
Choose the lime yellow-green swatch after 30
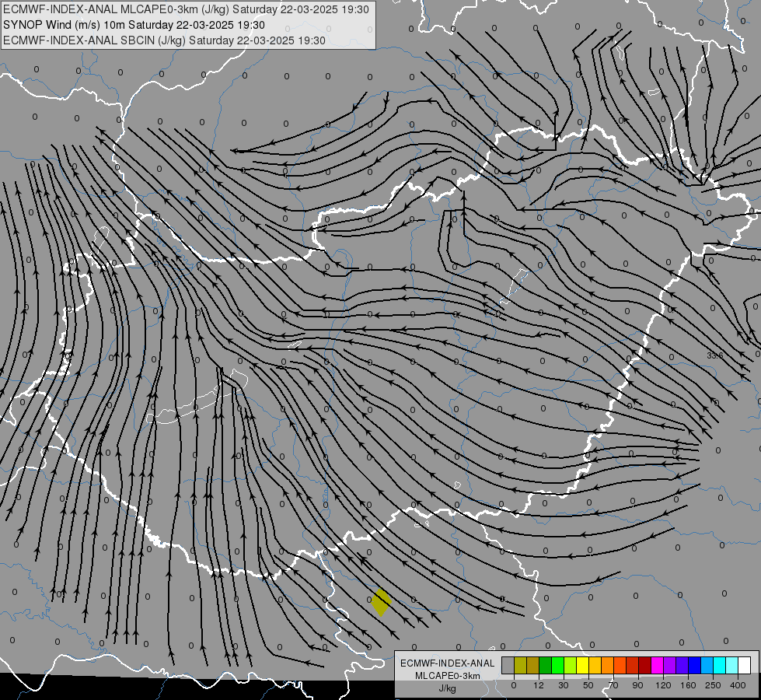click(x=571, y=665)
